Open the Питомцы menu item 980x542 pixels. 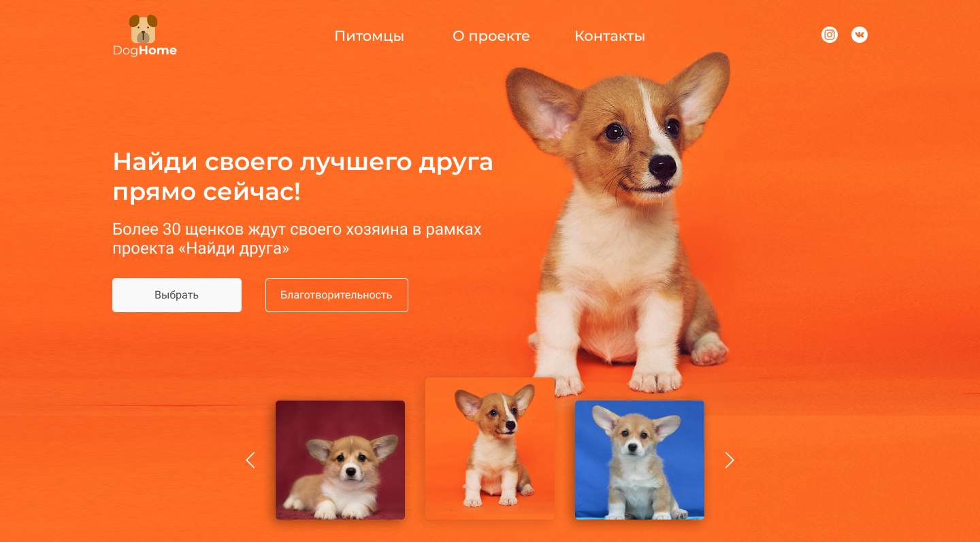click(370, 36)
